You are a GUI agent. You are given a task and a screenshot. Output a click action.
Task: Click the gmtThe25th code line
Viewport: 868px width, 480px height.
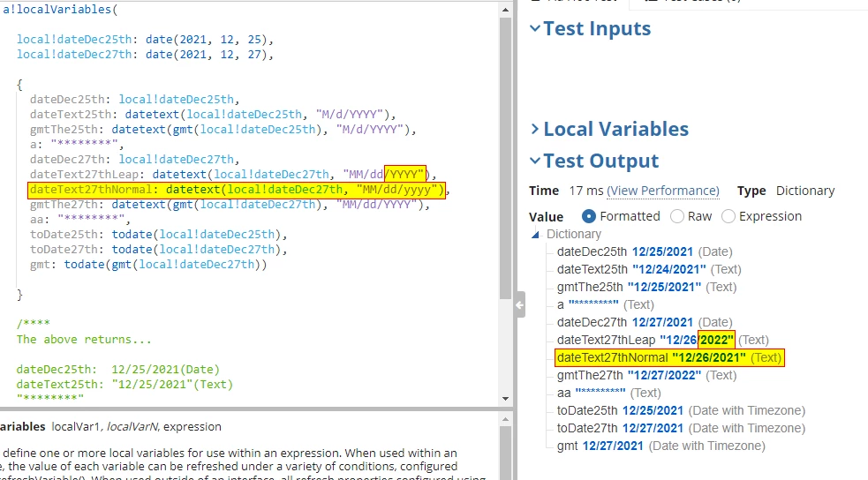223,130
